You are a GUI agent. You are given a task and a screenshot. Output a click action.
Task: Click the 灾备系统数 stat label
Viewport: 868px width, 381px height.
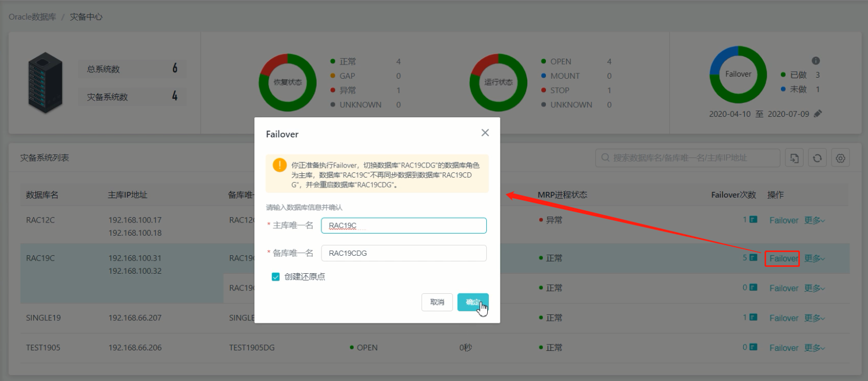(108, 97)
